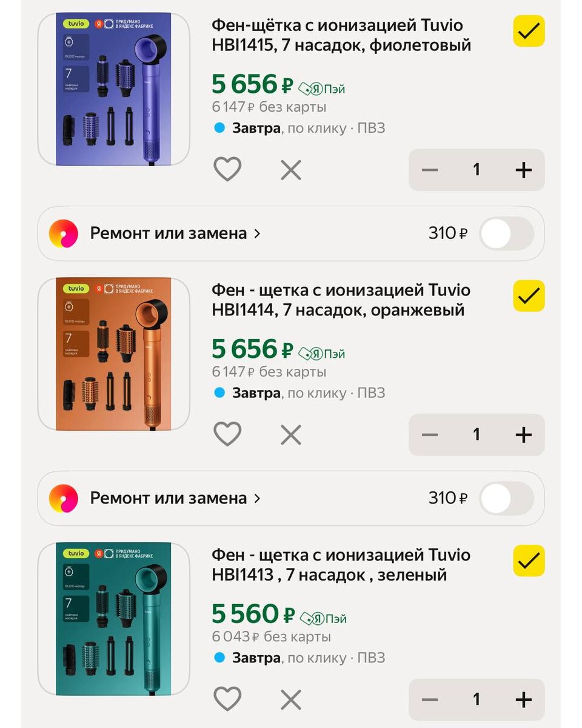The width and height of the screenshot is (582, 728).
Task: Uncheck the purple HBI1415 item checkbox
Action: point(529,31)
